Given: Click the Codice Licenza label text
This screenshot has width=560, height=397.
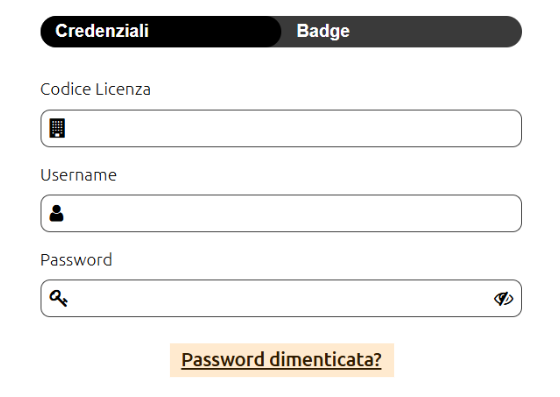Looking at the screenshot, I should coord(95,89).
